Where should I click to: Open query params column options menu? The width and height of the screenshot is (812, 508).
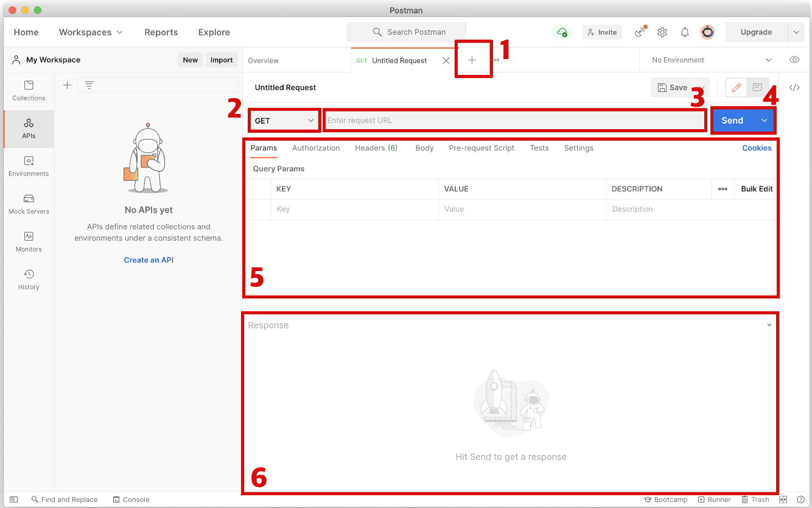pyautogui.click(x=723, y=189)
